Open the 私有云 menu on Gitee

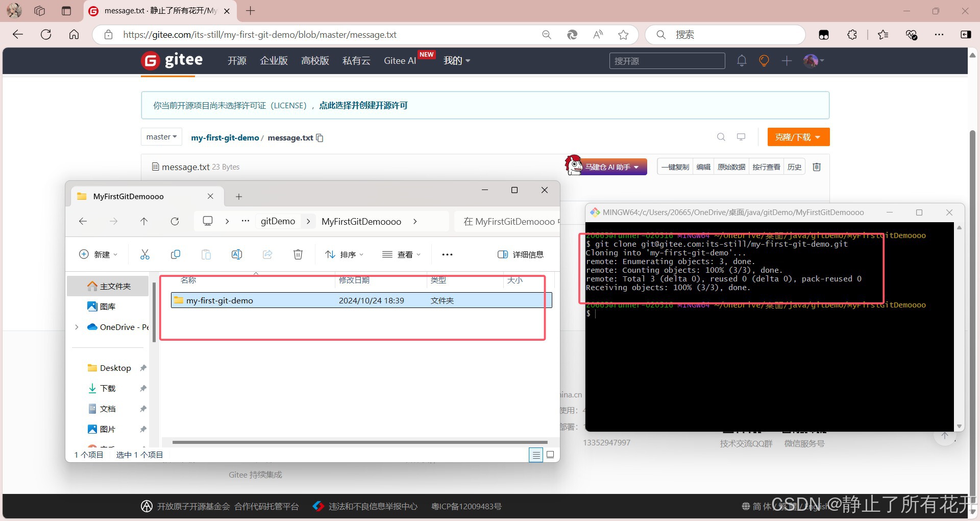point(356,61)
